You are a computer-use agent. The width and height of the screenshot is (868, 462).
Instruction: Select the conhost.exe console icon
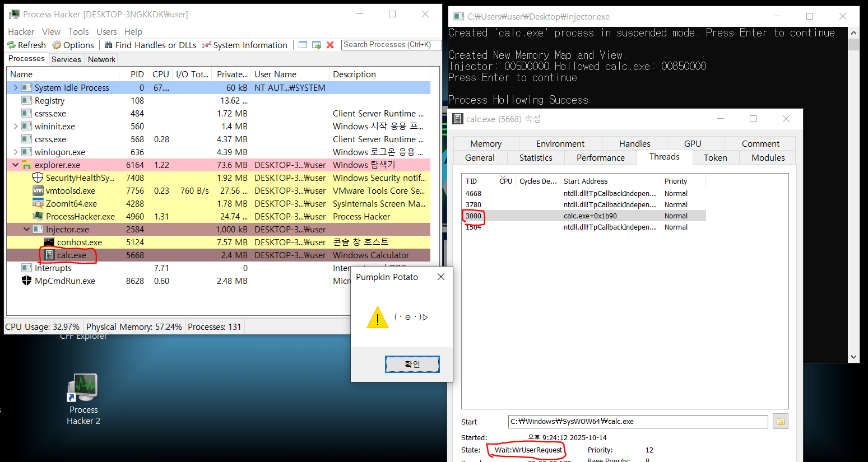click(x=49, y=242)
